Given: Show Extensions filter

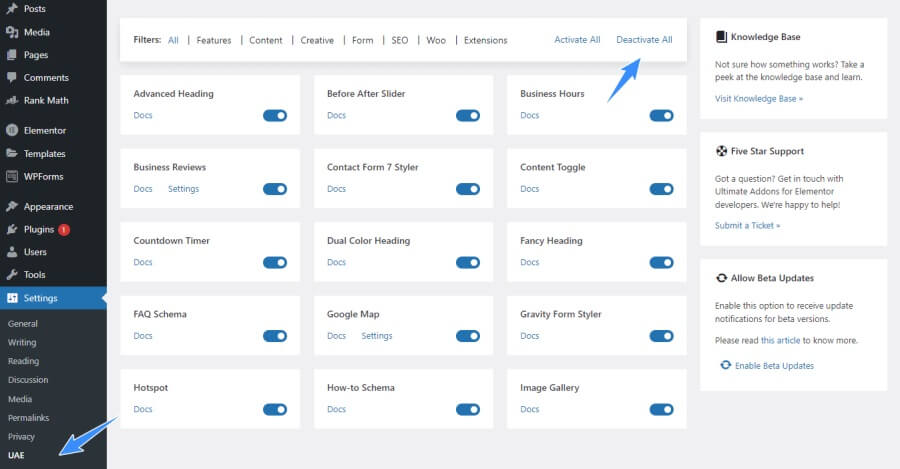Looking at the screenshot, I should coord(486,40).
